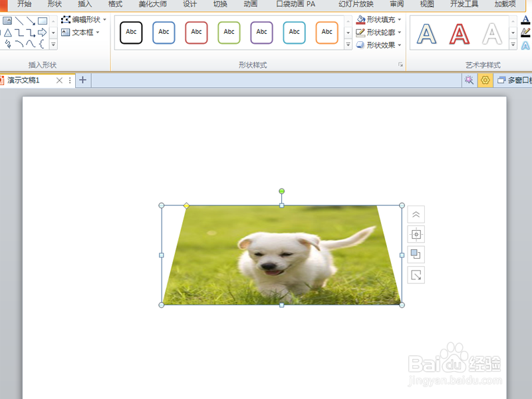532x399 pixels.
Task: Open 形状填充 shape fill menu
Action: [378, 20]
